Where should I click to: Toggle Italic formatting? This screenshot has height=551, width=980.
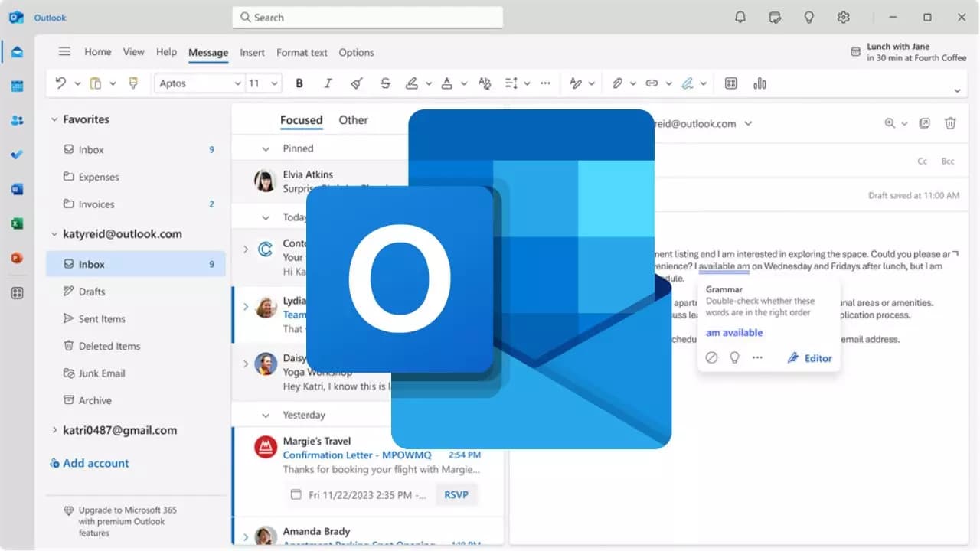point(328,83)
